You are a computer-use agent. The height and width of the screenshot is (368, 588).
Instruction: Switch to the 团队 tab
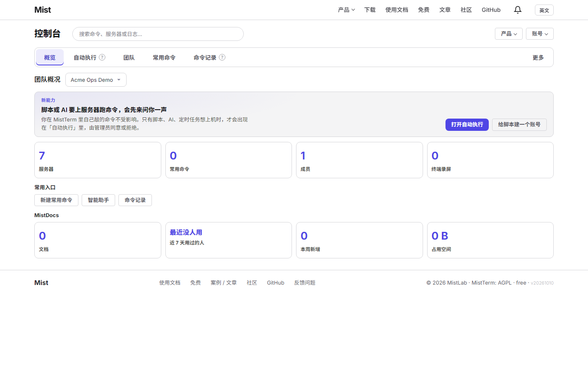tap(129, 58)
